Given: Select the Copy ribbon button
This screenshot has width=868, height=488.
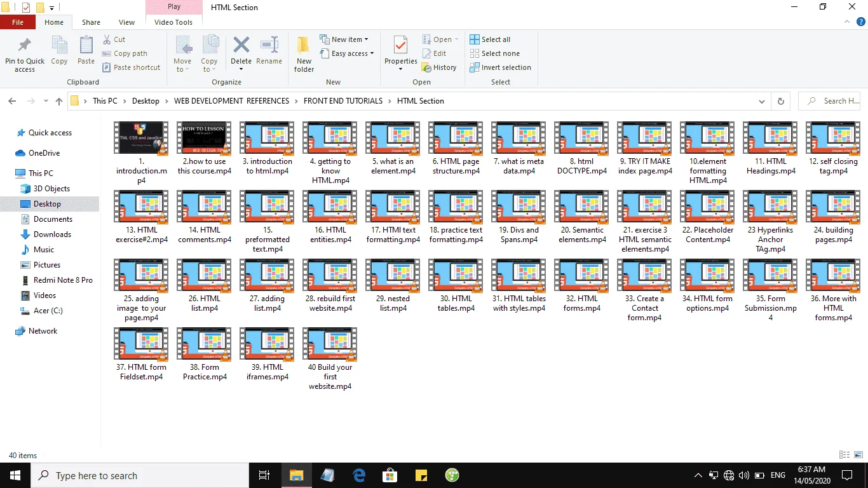Looking at the screenshot, I should click(x=59, y=51).
